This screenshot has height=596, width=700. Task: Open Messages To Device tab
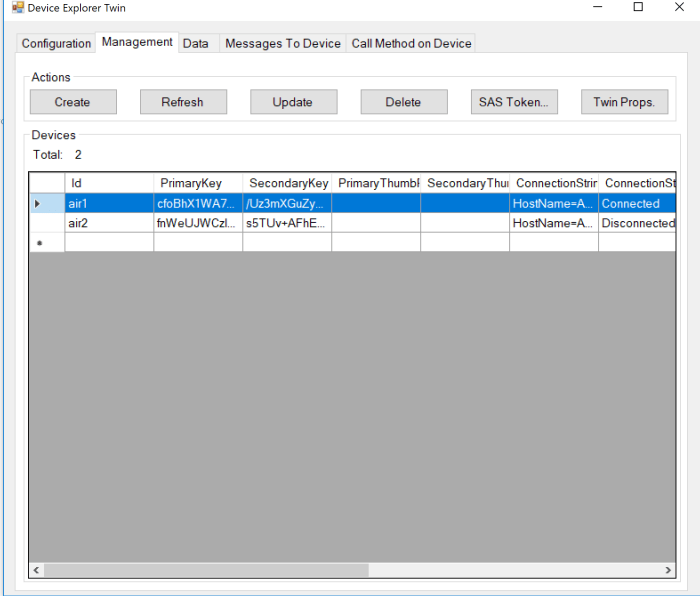point(283,43)
